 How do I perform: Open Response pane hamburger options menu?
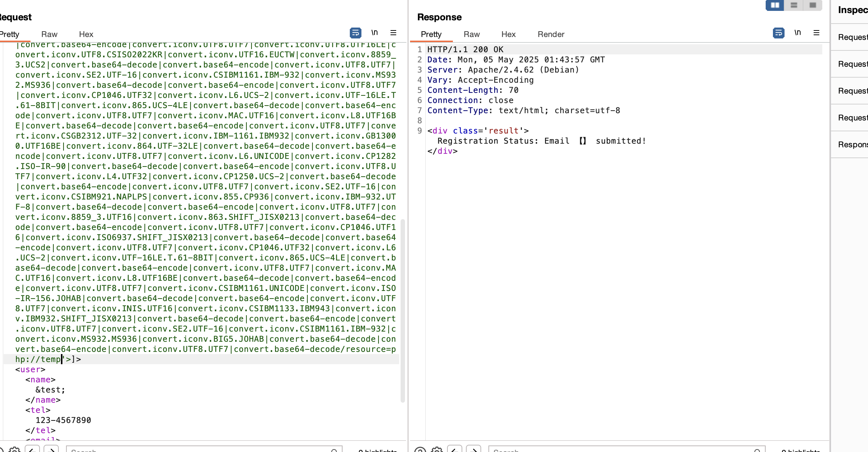[x=816, y=33]
